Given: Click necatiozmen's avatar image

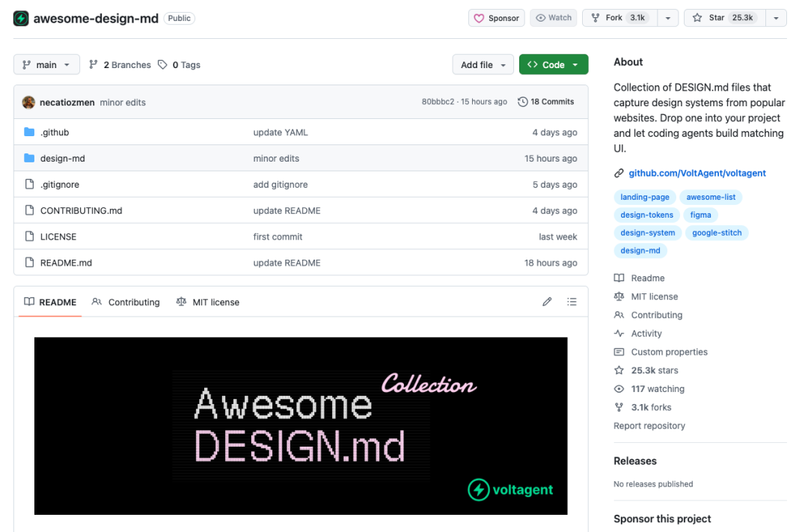Looking at the screenshot, I should pos(29,102).
